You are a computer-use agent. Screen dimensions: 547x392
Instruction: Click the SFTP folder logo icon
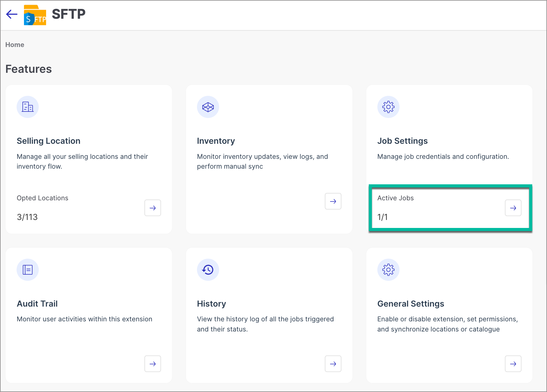35,15
